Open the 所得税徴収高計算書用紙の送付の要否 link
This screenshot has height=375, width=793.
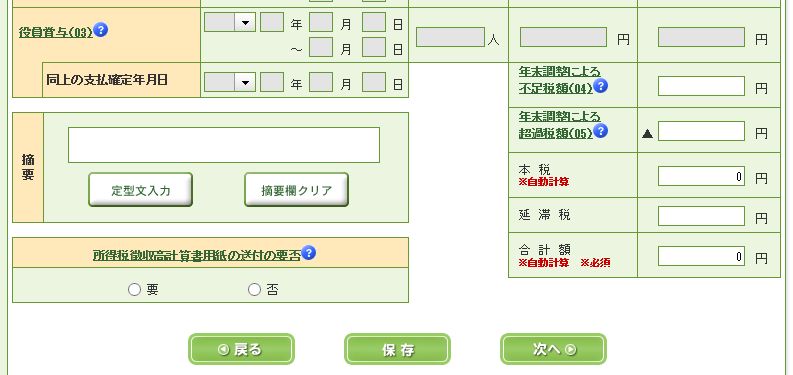tap(197, 255)
